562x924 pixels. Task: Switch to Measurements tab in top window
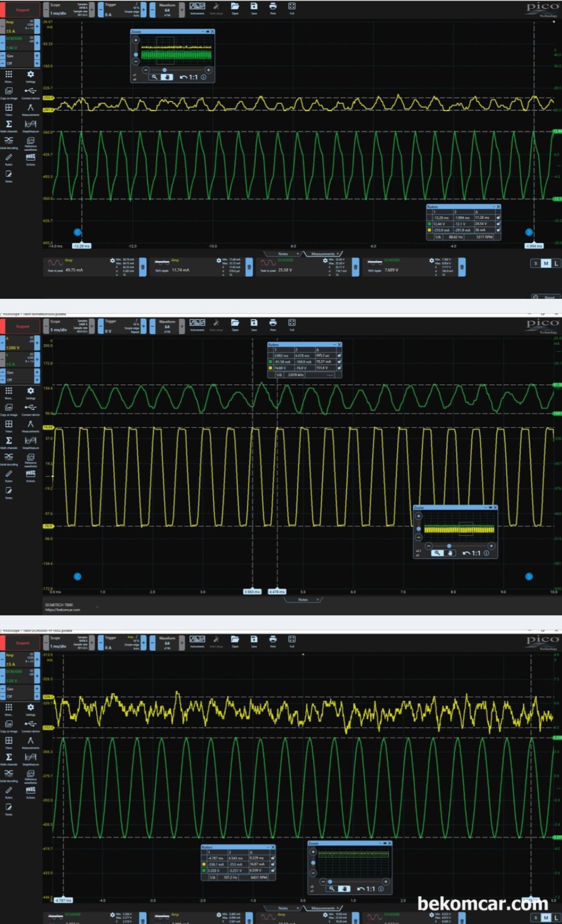pos(322,254)
